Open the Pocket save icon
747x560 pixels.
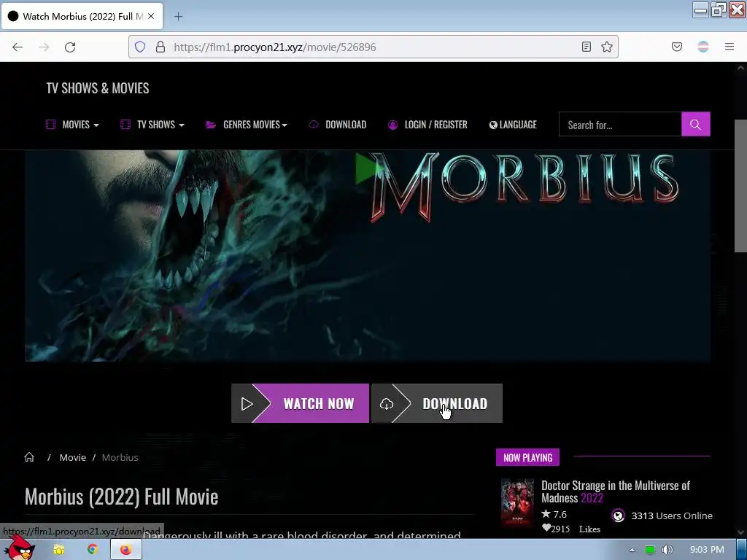(676, 47)
